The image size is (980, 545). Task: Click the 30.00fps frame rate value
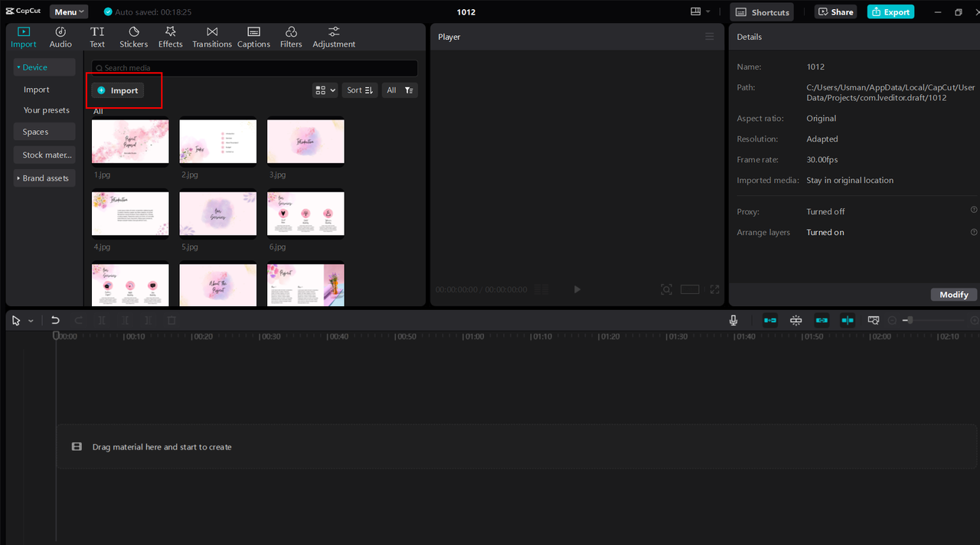click(x=822, y=160)
